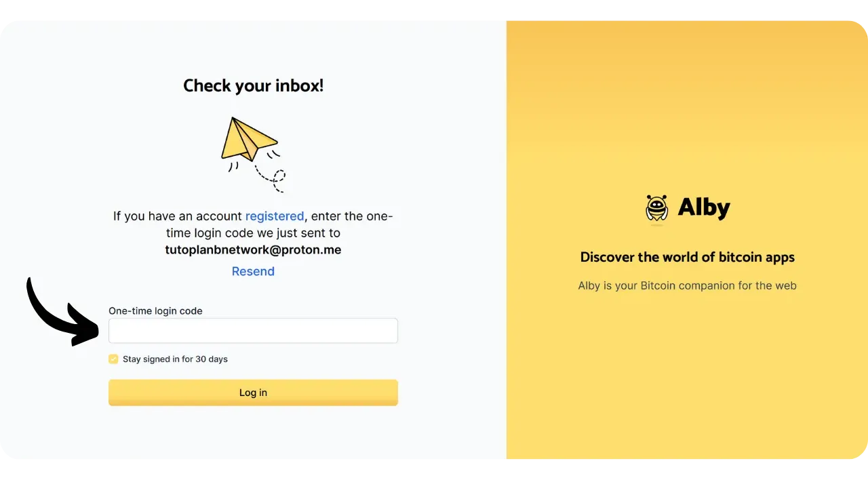868x480 pixels.
Task: Click "Discover the world of bitcoin apps" heading
Action: (687, 257)
